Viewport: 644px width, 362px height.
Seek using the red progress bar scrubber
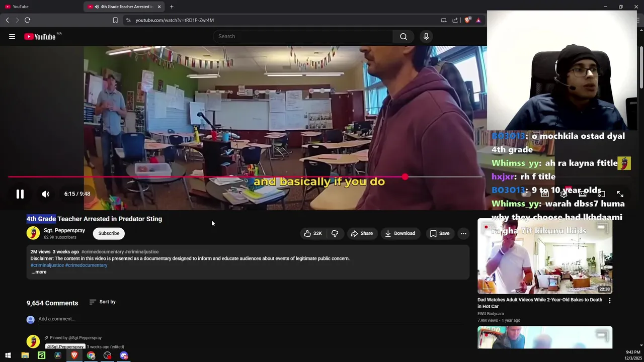tap(405, 177)
